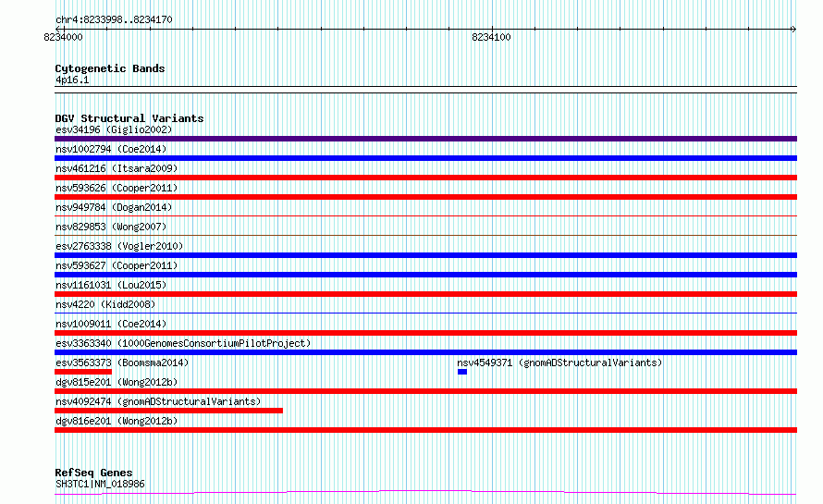This screenshot has height=504, width=823.
Task: Click the Cytogenetic Bands track title
Action: [110, 68]
